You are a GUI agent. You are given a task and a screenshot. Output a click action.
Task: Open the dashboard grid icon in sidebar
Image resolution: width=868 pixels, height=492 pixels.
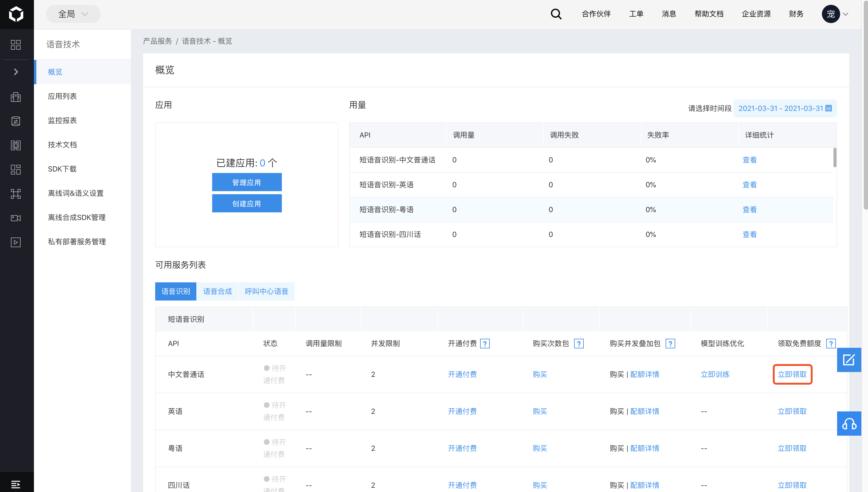[16, 45]
